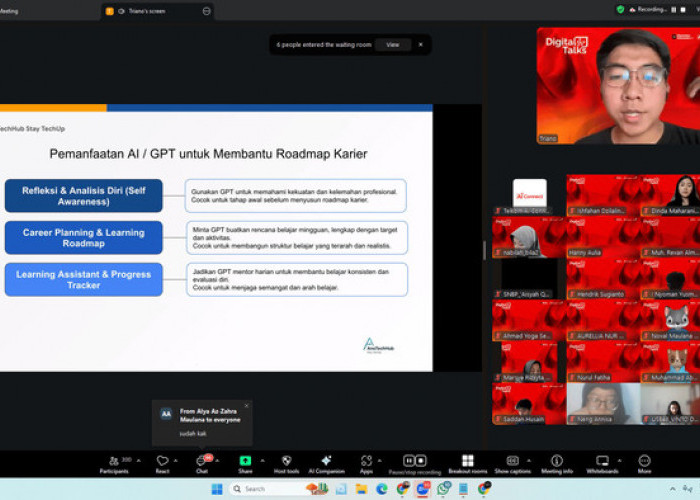Expand the arrow next to Share
Screen dimensions: 700x500
(x=260, y=457)
